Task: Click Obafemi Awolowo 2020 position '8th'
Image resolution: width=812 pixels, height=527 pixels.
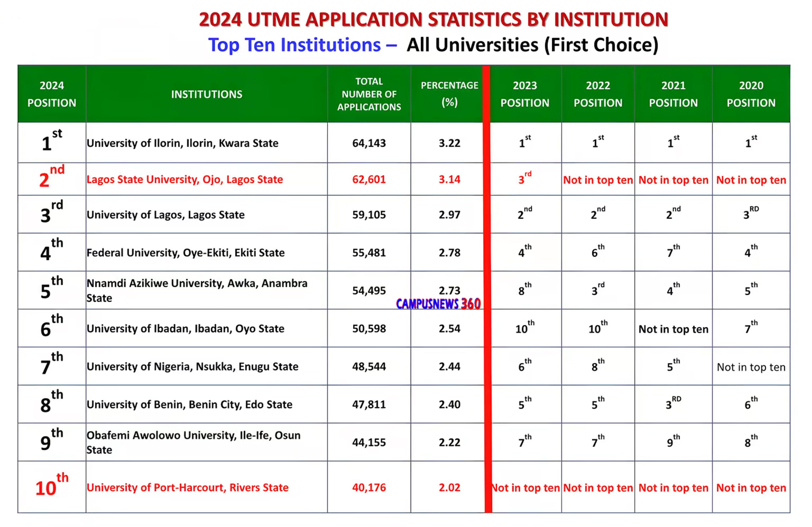Action: (751, 441)
